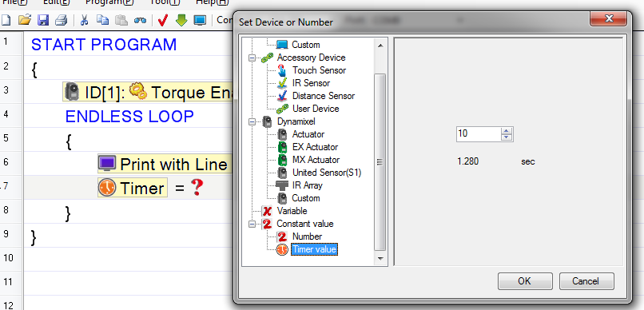The width and height of the screenshot is (644, 310).
Task: Click the Distance Sensor icon
Action: click(282, 96)
